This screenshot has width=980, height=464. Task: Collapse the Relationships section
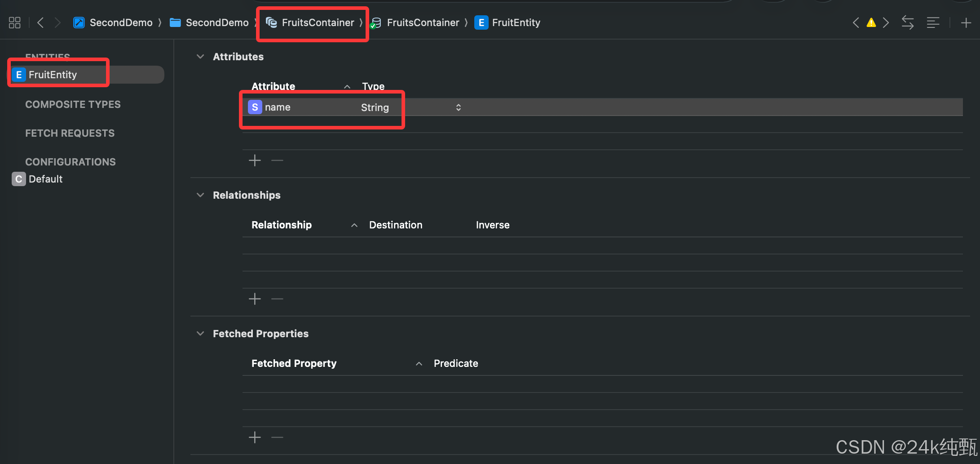click(200, 195)
